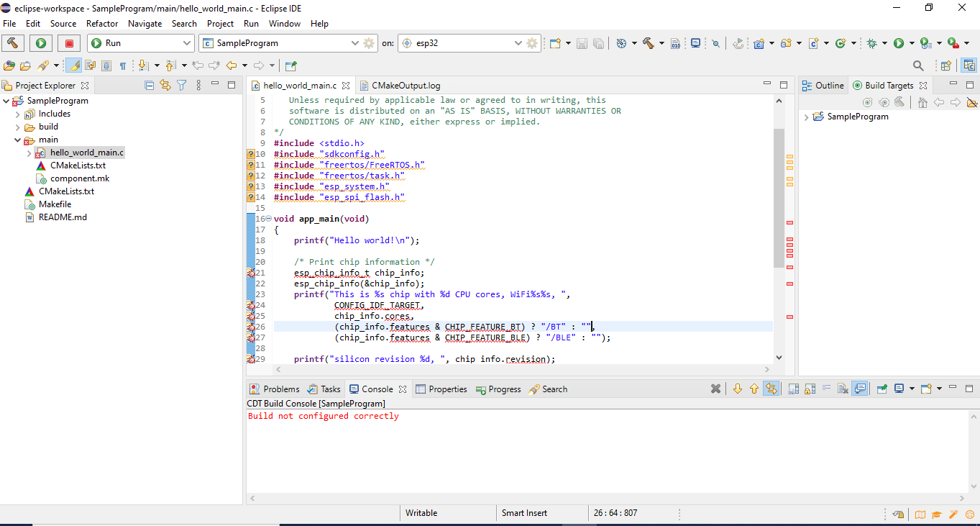Clear the CDT Build Console
Screen dimensions: 980x526
842,389
